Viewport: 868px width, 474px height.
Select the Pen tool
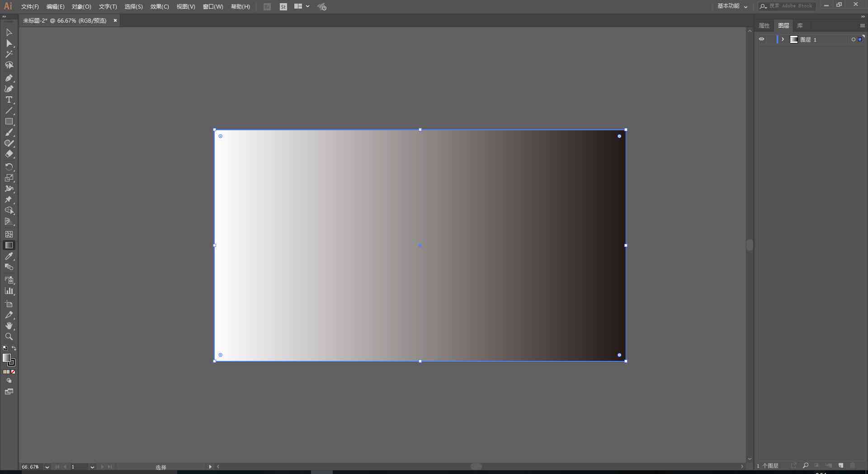pos(9,78)
